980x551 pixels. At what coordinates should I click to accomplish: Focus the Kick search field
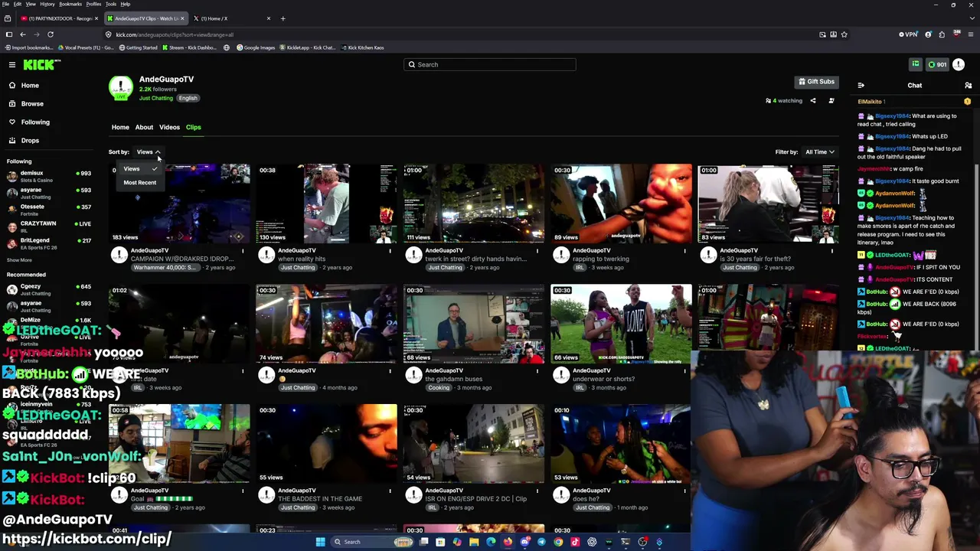tap(490, 64)
